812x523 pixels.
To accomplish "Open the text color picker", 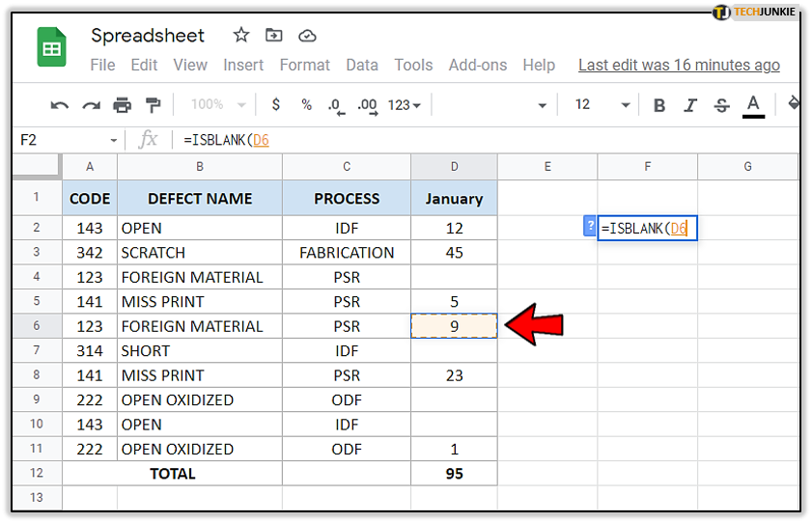I will 753,106.
